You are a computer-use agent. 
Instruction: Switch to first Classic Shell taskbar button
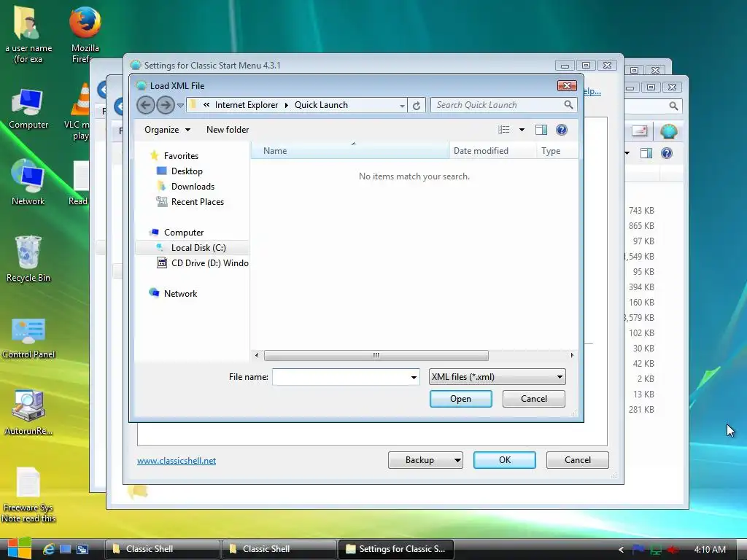click(x=162, y=549)
